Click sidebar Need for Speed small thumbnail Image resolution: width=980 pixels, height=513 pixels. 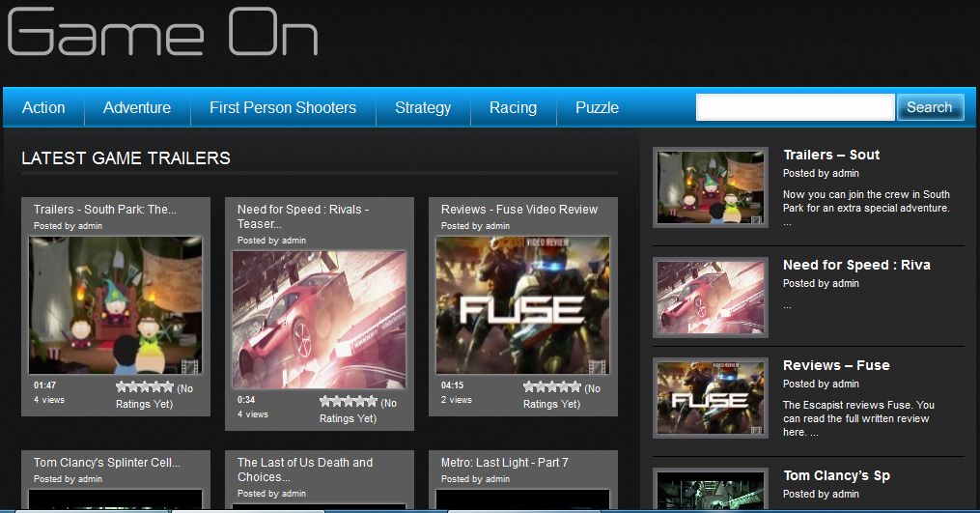711,298
